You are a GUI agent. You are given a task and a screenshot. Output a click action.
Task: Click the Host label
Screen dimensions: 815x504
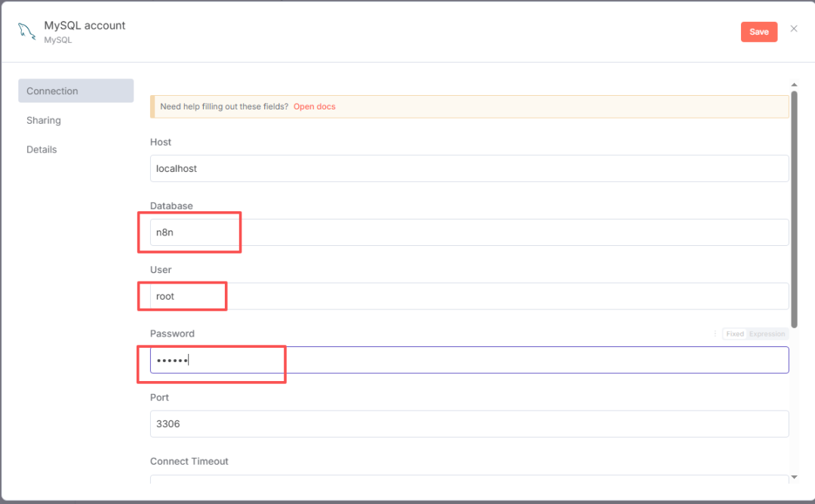click(161, 142)
